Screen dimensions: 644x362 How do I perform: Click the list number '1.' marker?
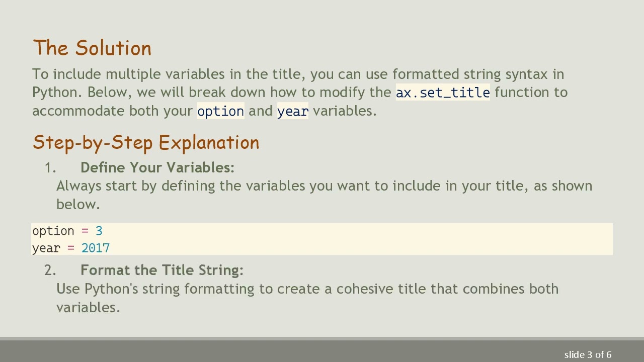[x=50, y=167]
